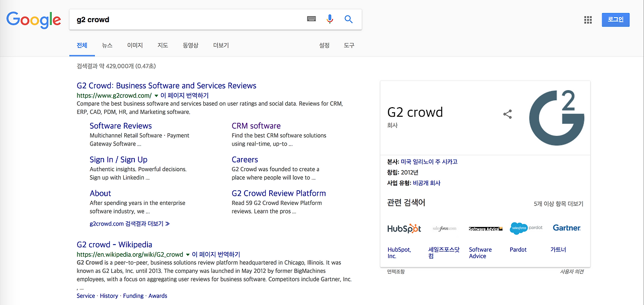This screenshot has width=644, height=305.
Task: Click the HubSpot logo thumbnail
Action: point(404,228)
